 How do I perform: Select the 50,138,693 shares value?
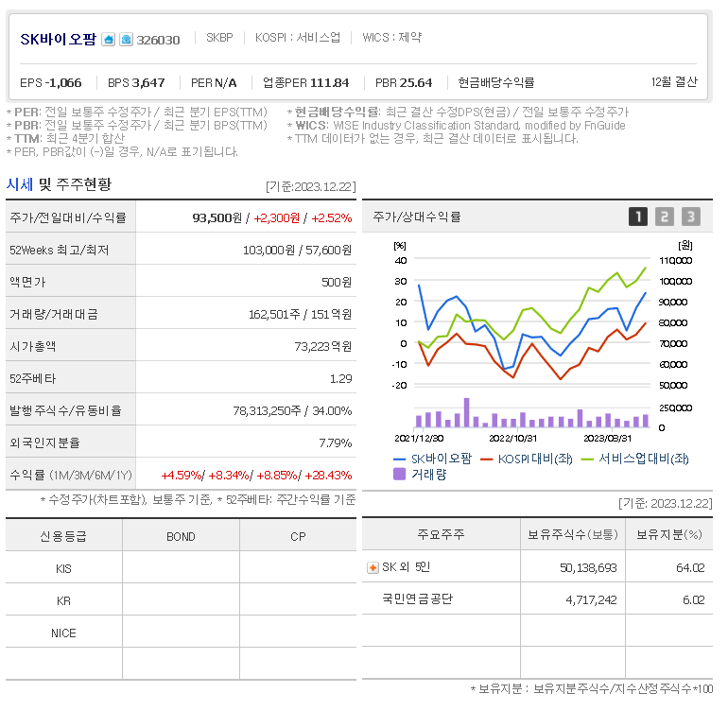pyautogui.click(x=588, y=567)
